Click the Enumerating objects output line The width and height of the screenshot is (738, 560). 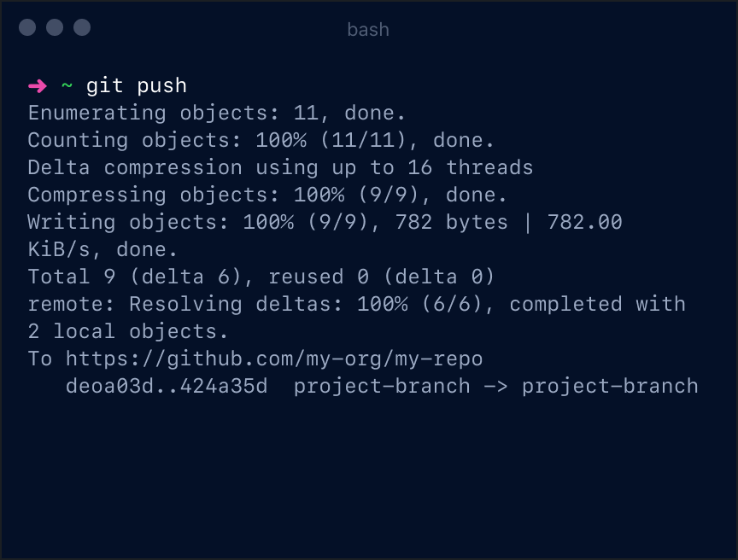pos(217,113)
